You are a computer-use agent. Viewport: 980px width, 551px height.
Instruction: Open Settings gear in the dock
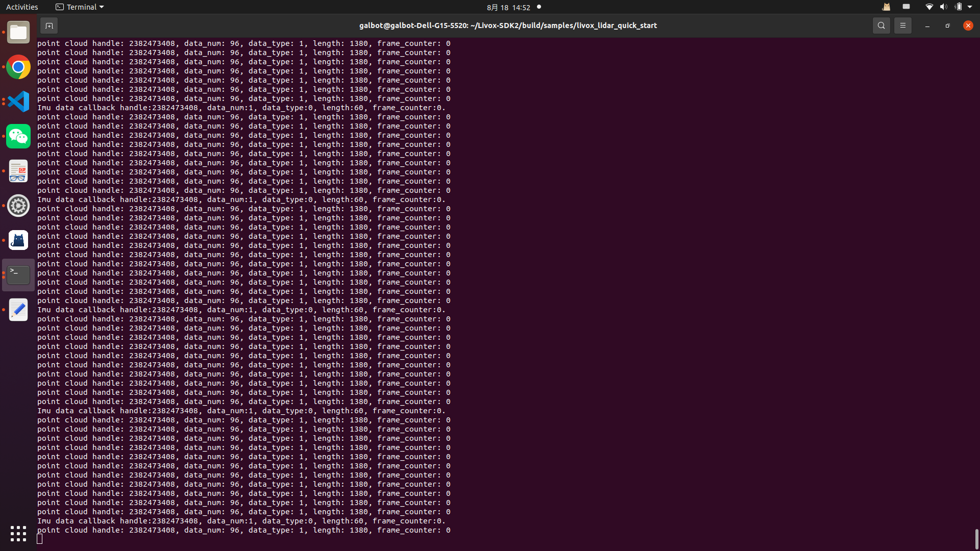[x=18, y=206]
